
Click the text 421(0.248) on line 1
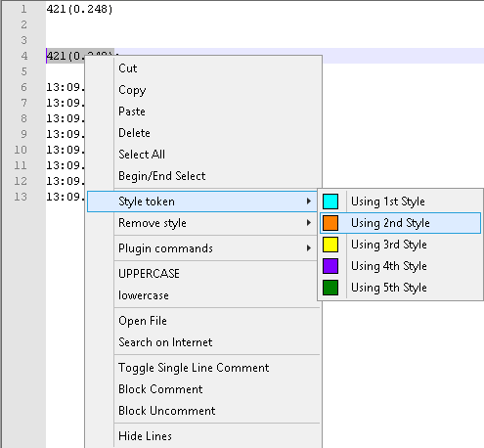tap(79, 9)
